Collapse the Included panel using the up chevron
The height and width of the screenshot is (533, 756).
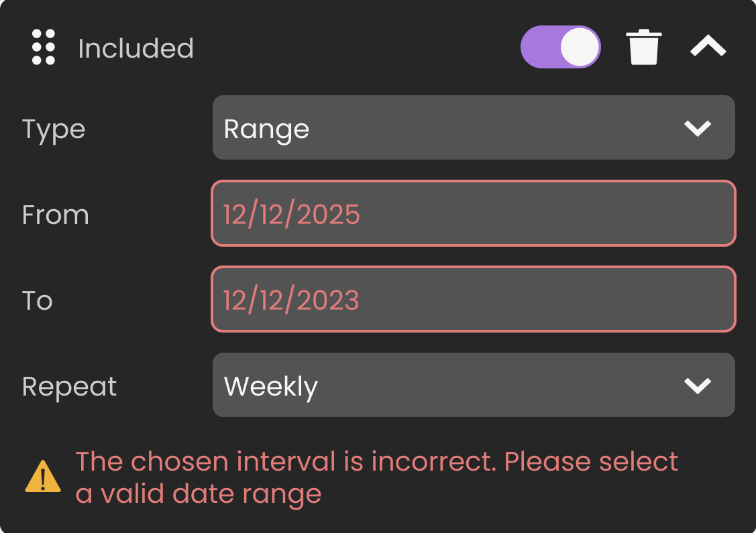pyautogui.click(x=708, y=47)
